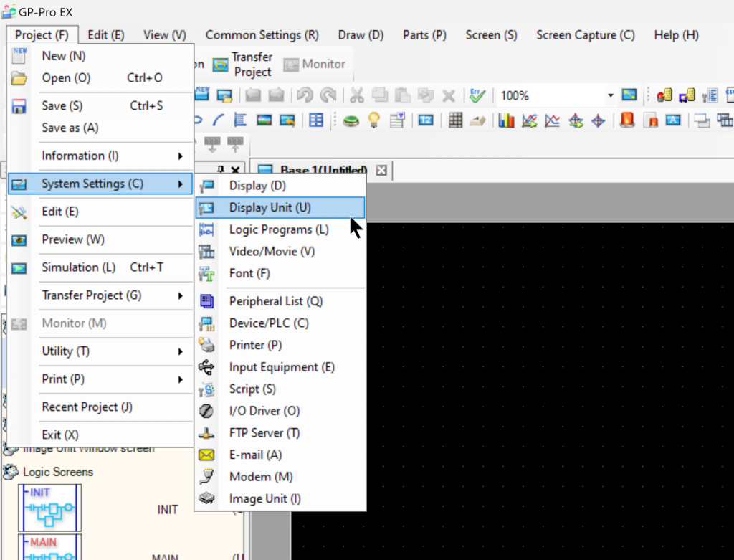
Task: Click the Data Display '12' icon
Action: (x=426, y=120)
